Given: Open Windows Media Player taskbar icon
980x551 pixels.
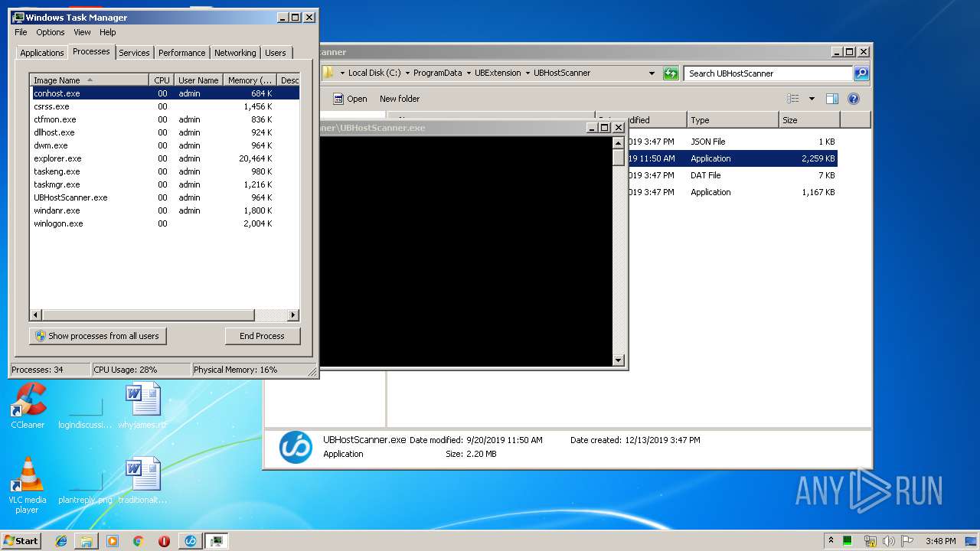Looking at the screenshot, I should 113,541.
